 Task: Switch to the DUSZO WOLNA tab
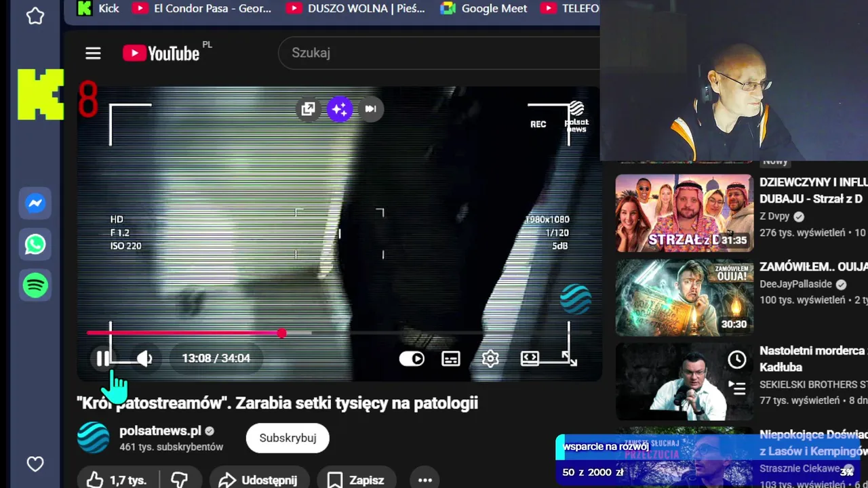[x=356, y=9]
